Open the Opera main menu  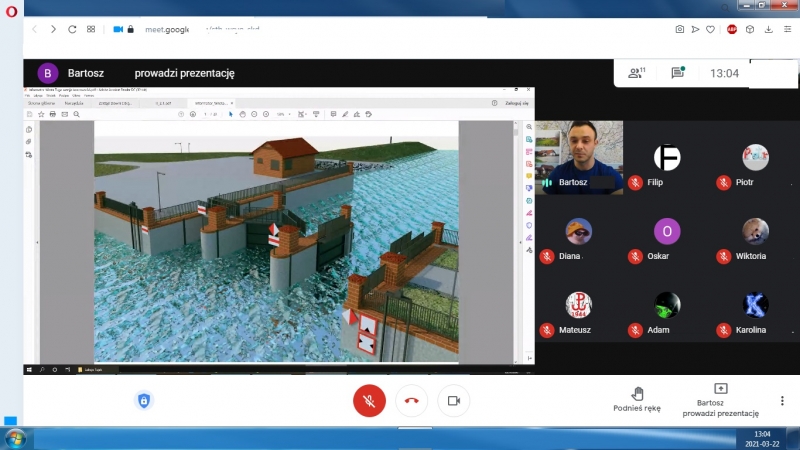pos(11,10)
